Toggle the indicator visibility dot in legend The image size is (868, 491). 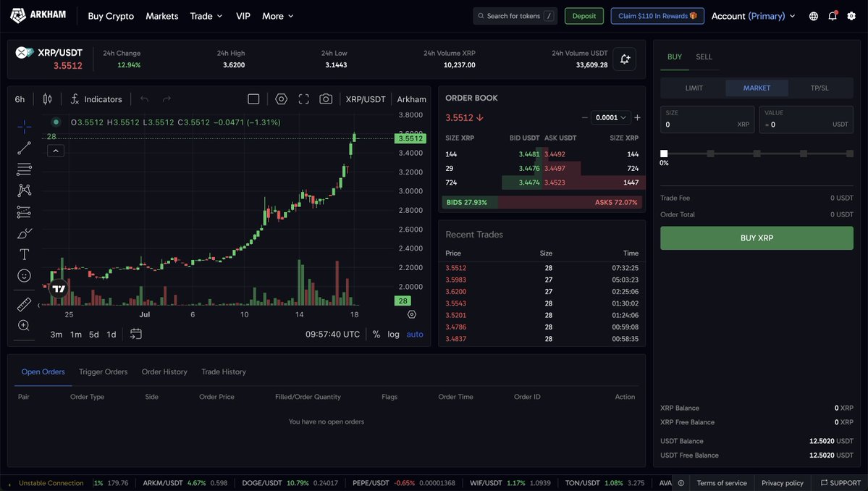[56, 122]
